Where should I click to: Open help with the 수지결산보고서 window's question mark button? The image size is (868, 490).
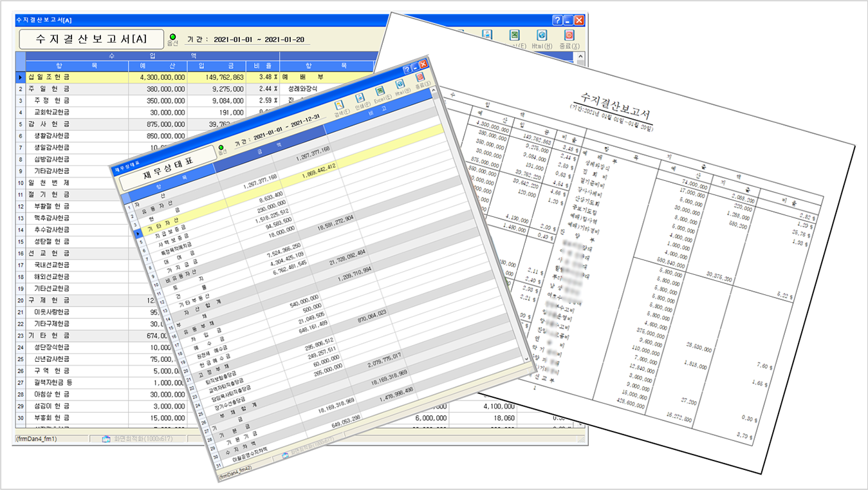(x=558, y=21)
